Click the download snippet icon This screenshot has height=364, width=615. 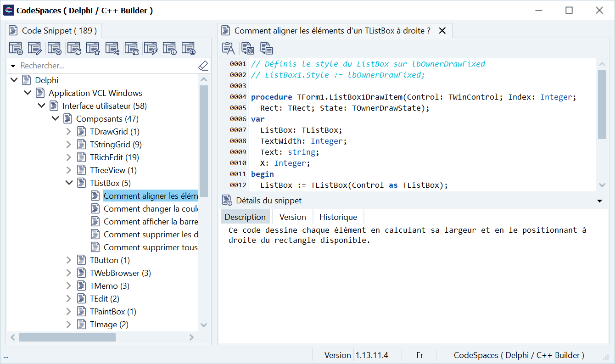[x=188, y=48]
